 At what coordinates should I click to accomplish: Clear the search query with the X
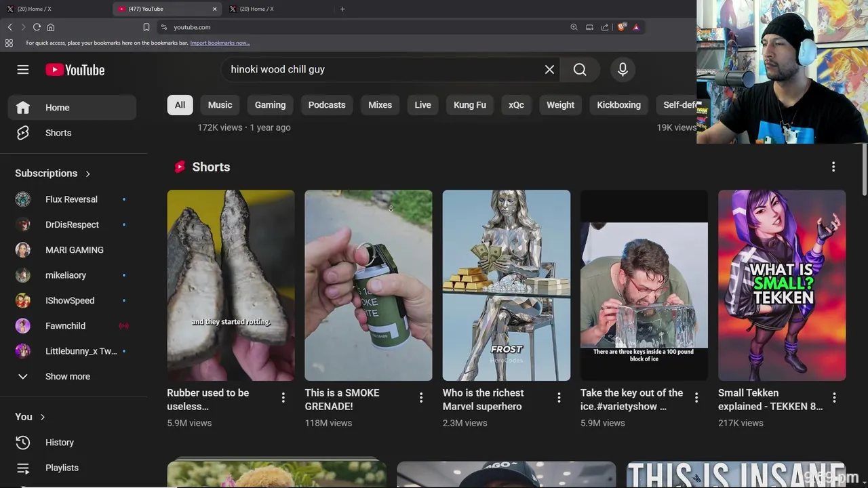click(549, 70)
